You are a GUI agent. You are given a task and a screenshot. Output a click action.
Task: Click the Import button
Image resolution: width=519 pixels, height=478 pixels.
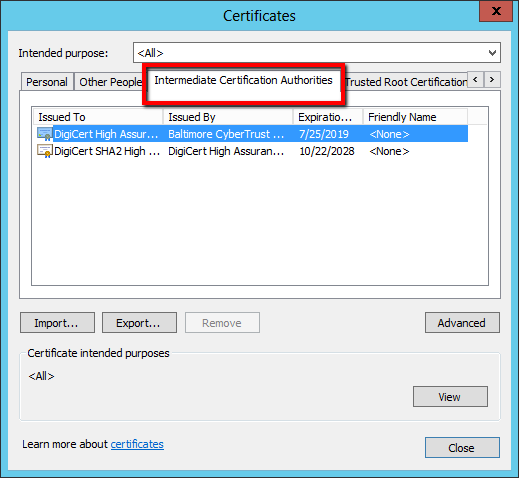pyautogui.click(x=57, y=323)
